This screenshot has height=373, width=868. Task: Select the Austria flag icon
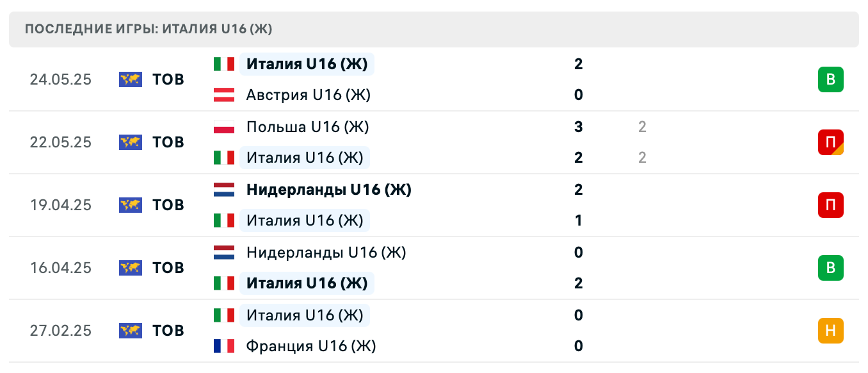point(223,95)
